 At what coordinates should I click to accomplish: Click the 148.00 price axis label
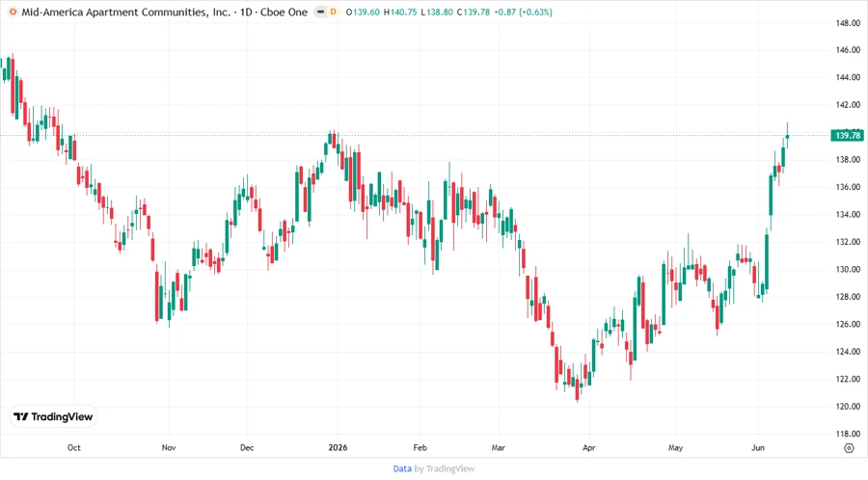tap(848, 23)
